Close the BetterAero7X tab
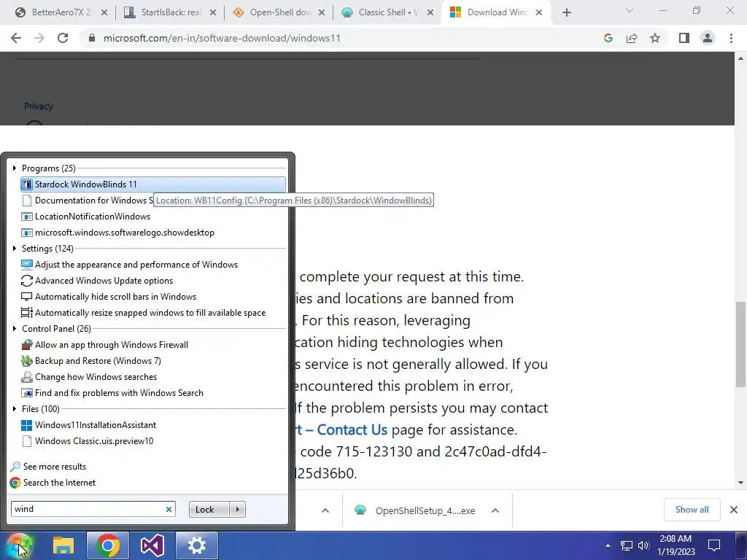The width and height of the screenshot is (747, 560). [104, 13]
